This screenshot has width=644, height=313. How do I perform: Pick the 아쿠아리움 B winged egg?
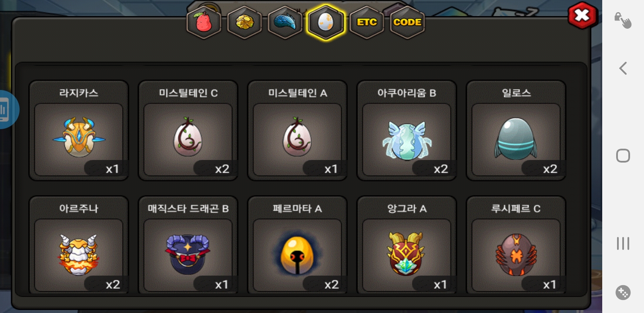click(407, 130)
